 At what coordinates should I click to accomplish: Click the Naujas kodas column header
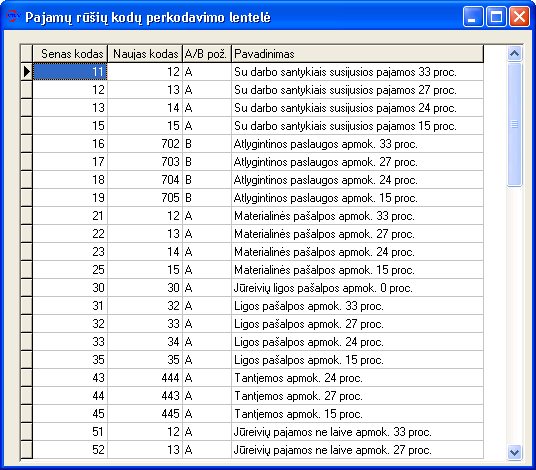click(x=145, y=54)
